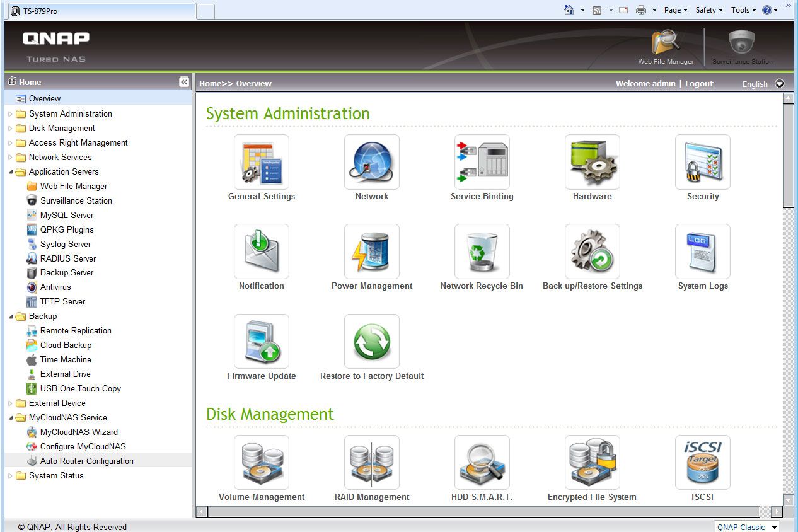Screen dimensions: 798x532
Task: Open MySQL Server in tree
Action: (67, 215)
